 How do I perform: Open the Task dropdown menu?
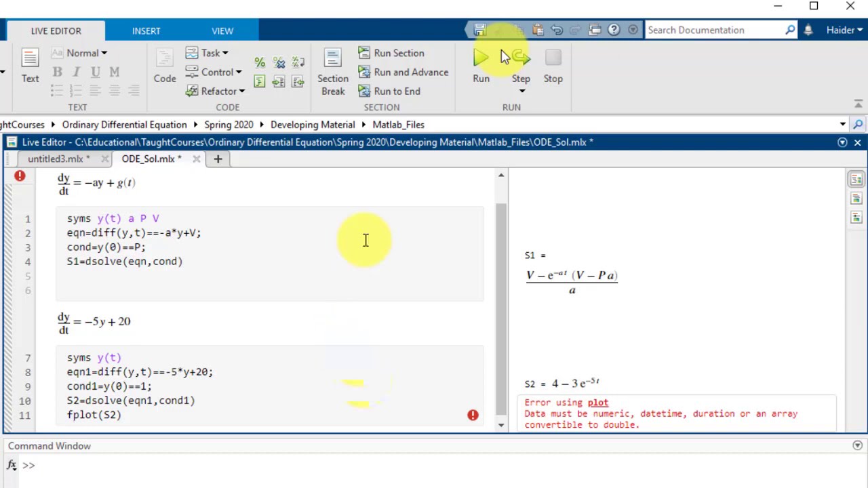coord(207,53)
